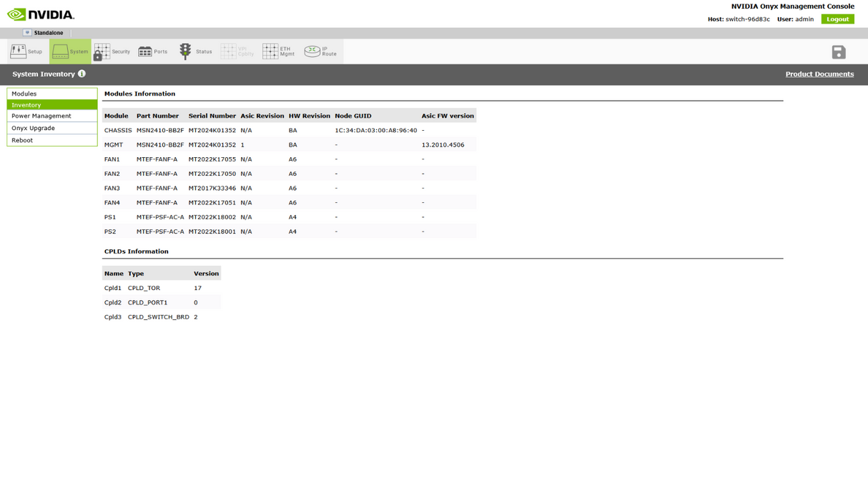The width and height of the screenshot is (868, 488).
Task: Click serial number MT2022K18002
Action: [x=212, y=217]
